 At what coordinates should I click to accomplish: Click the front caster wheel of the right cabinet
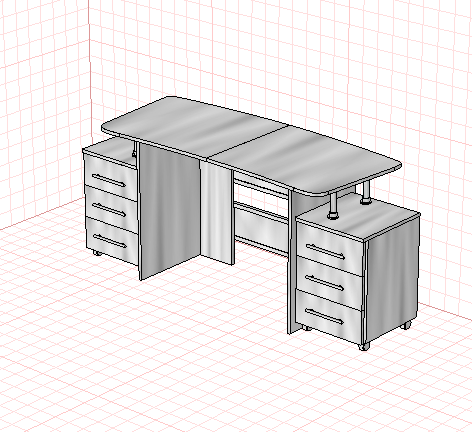[364, 347]
